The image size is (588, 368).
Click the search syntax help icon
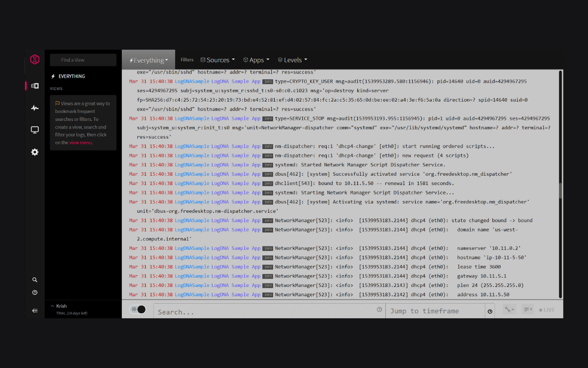coord(379,310)
